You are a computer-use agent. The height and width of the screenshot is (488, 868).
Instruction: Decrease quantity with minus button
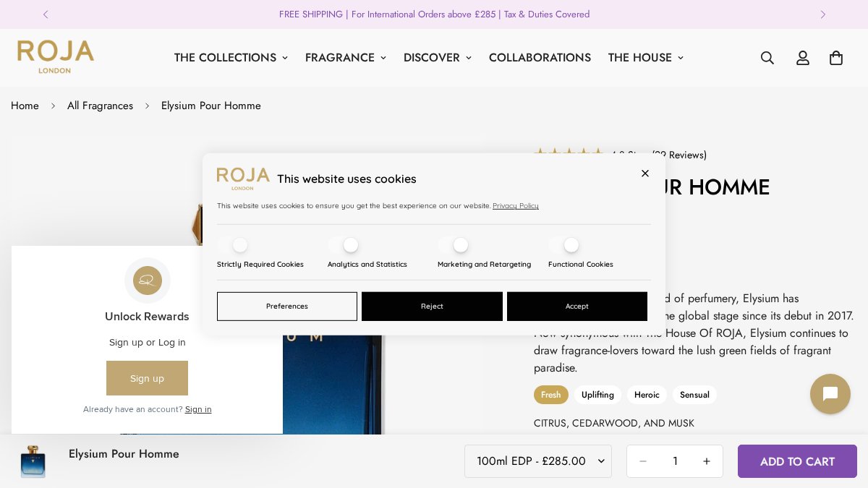[643, 461]
